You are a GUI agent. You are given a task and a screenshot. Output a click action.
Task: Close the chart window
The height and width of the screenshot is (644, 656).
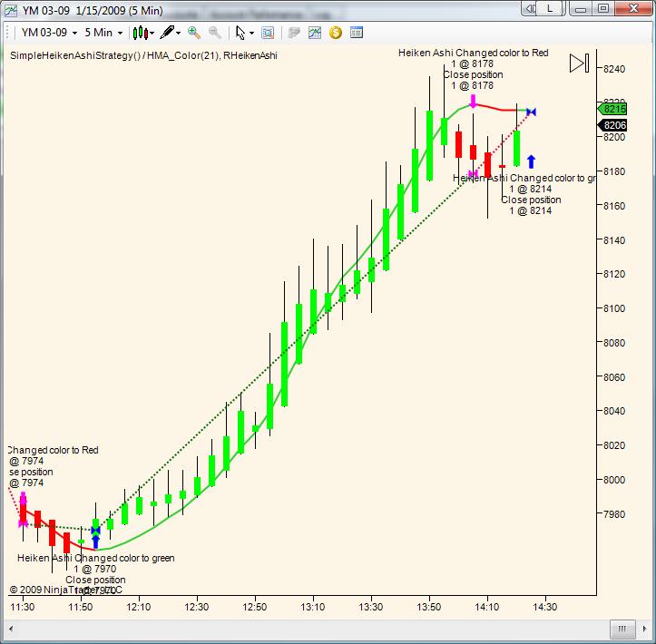pos(633,8)
